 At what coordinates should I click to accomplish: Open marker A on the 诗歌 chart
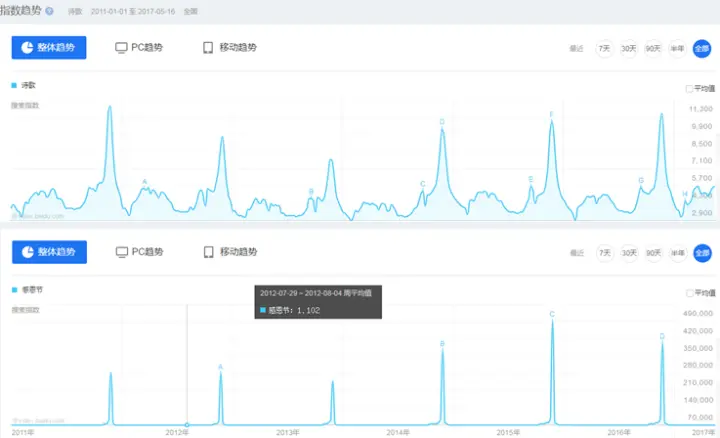point(145,182)
